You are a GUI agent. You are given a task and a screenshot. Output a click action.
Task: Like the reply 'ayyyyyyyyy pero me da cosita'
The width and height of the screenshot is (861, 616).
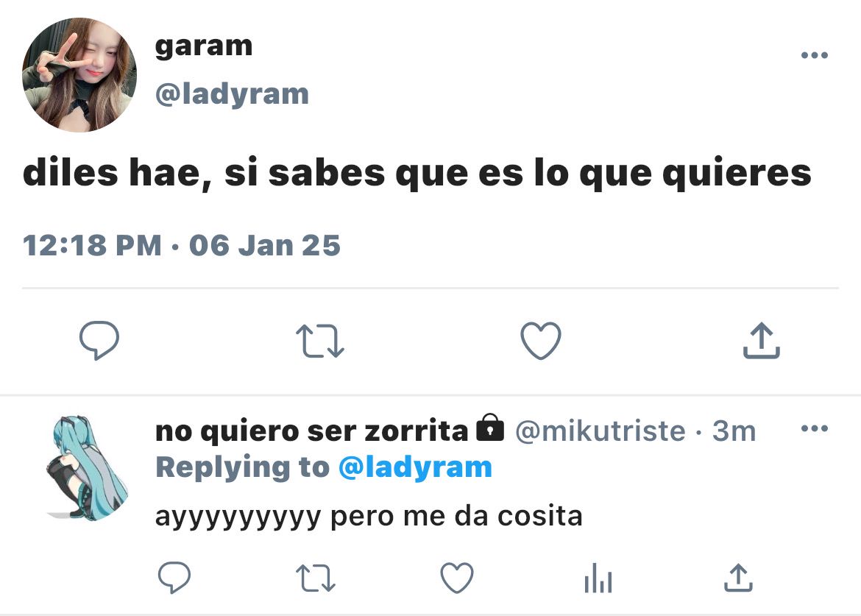tap(457, 578)
